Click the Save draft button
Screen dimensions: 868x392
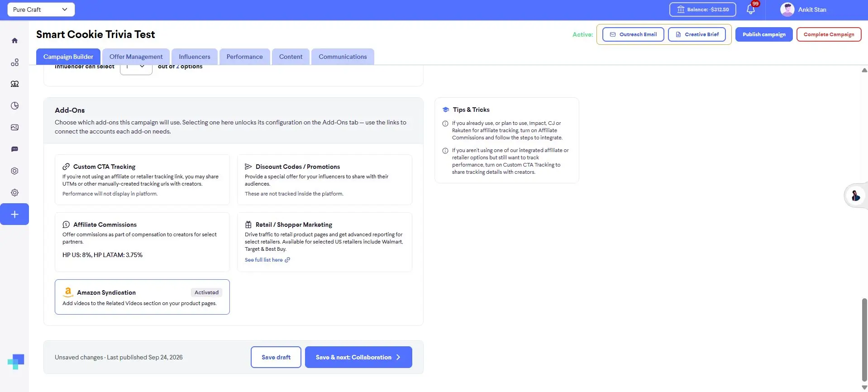tap(276, 357)
